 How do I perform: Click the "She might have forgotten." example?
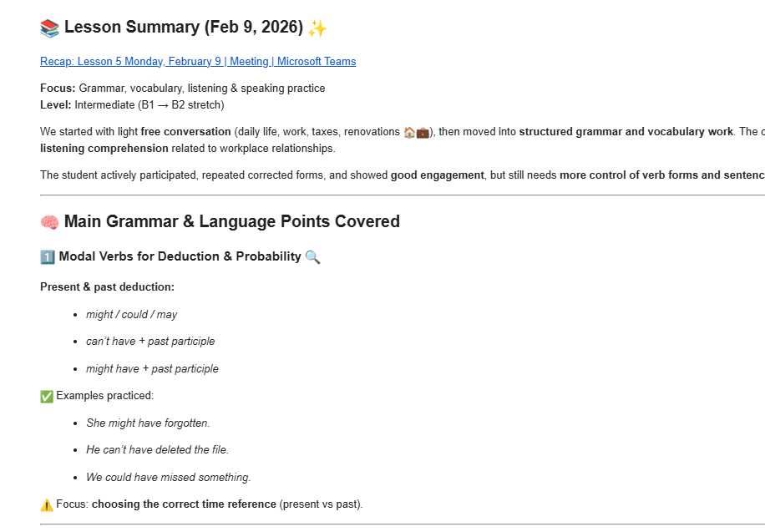tap(148, 423)
